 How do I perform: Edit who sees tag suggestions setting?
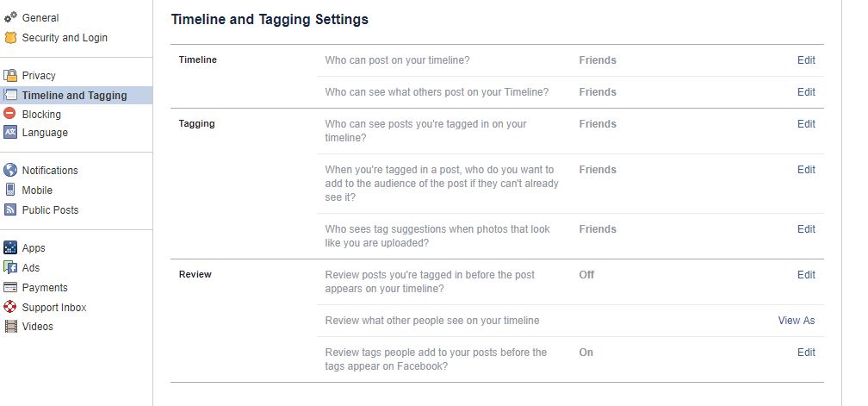pyautogui.click(x=806, y=228)
